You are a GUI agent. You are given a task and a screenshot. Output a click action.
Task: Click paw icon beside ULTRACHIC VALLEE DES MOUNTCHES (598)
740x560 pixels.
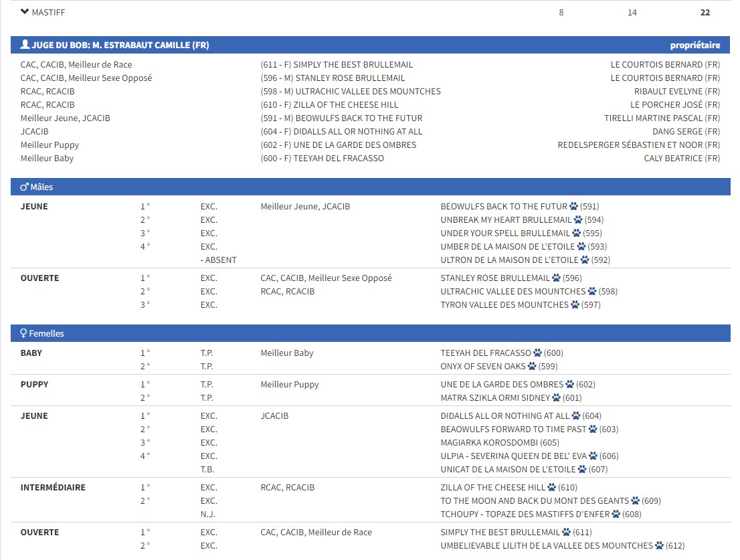[x=592, y=291]
